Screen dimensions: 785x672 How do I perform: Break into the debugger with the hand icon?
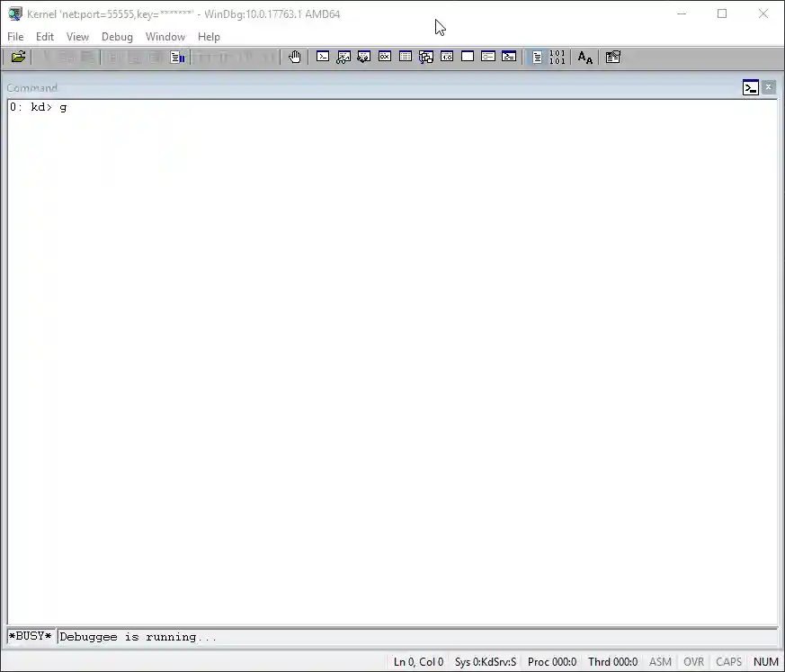click(x=295, y=56)
